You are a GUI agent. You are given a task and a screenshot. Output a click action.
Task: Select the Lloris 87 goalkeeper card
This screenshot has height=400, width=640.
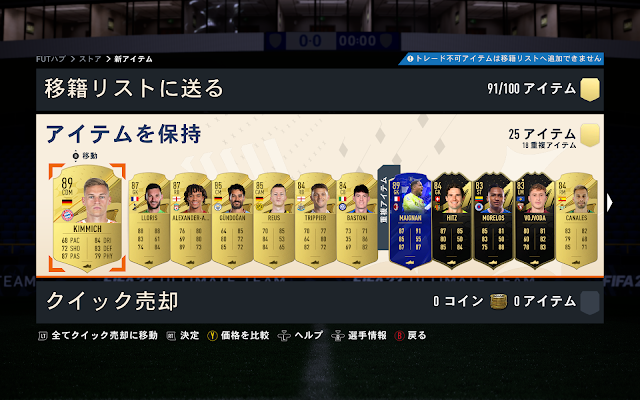point(149,220)
